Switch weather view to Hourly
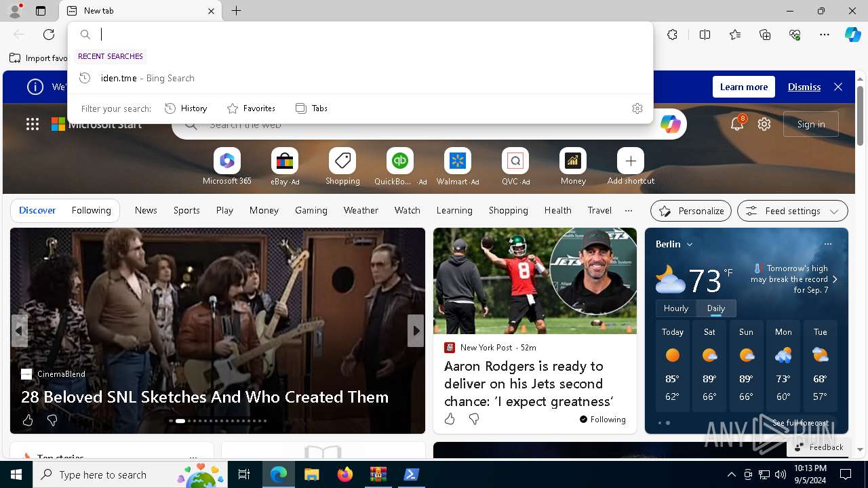The height and width of the screenshot is (488, 868). click(x=676, y=308)
